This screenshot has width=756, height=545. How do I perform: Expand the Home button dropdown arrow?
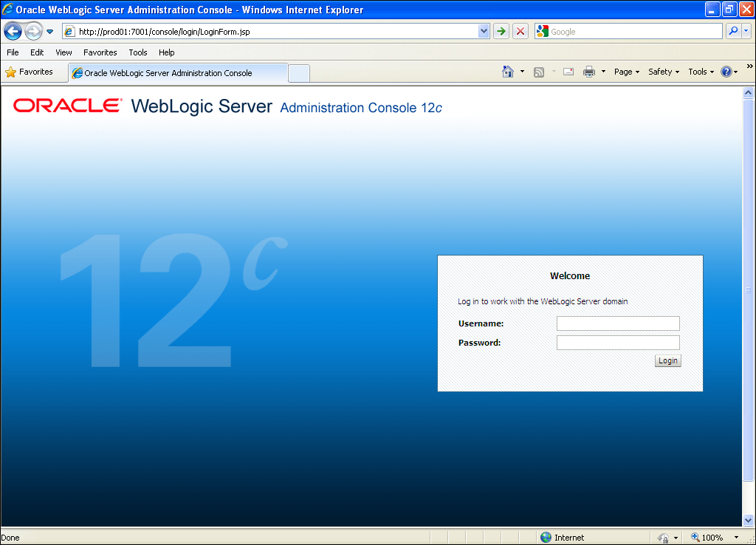pyautogui.click(x=522, y=72)
